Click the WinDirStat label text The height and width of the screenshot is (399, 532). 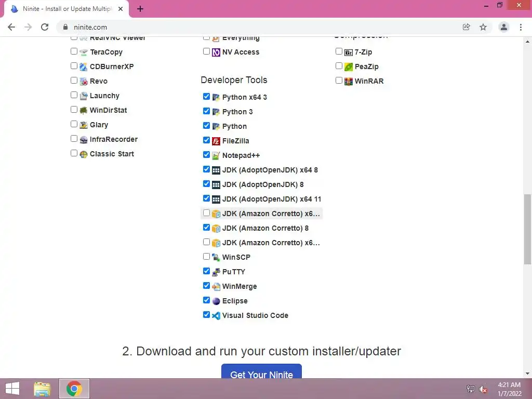click(x=108, y=110)
